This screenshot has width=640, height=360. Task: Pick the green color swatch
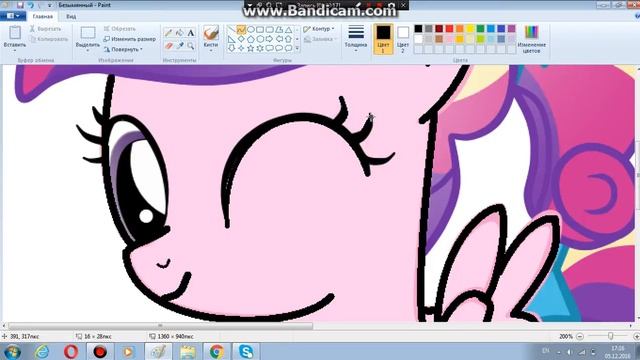(x=480, y=29)
